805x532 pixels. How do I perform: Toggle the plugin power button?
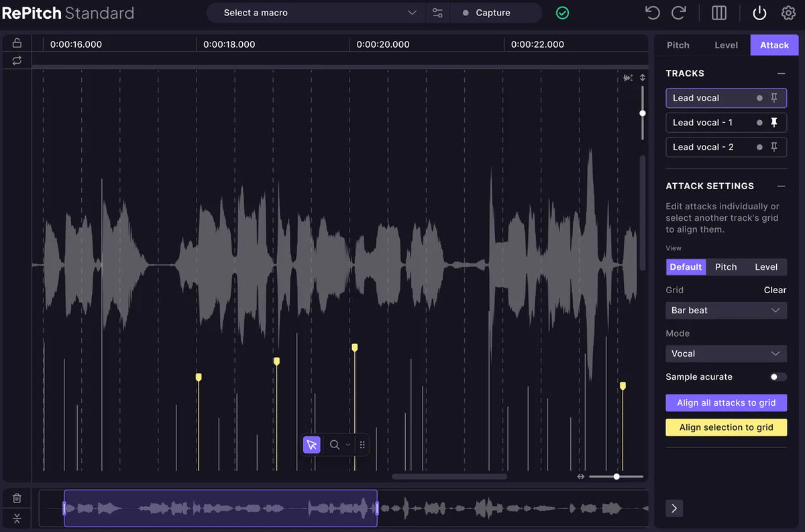pos(759,13)
